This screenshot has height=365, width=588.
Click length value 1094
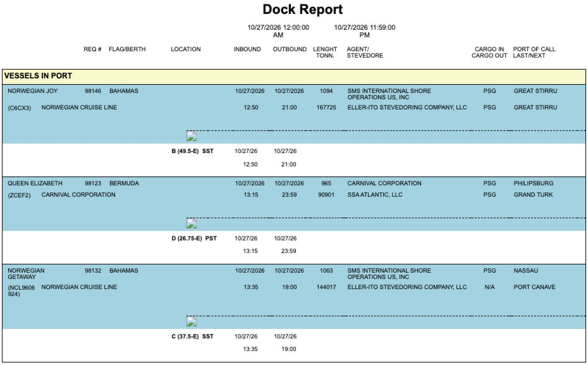[x=326, y=91]
